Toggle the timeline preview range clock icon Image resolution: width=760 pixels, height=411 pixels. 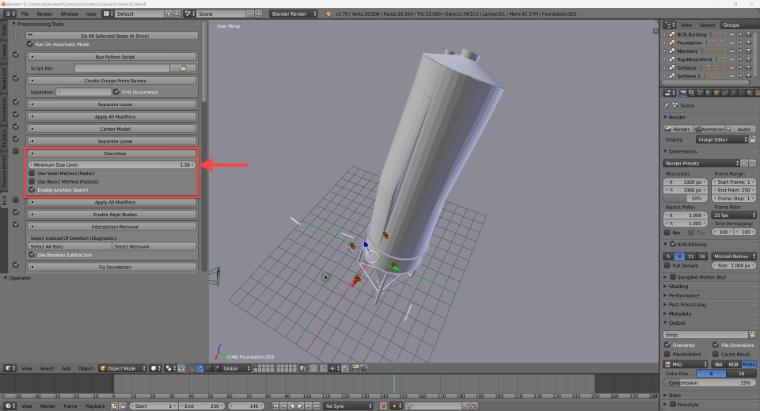tap(114, 406)
